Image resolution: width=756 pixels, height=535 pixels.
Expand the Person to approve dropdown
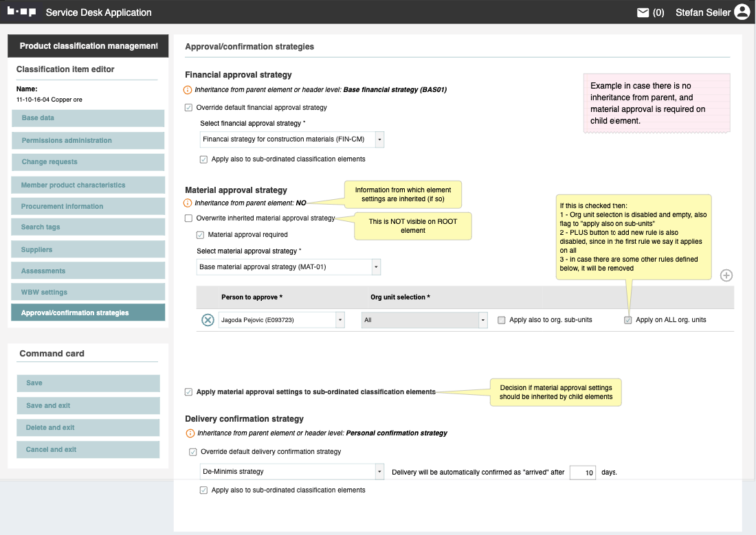(x=340, y=320)
